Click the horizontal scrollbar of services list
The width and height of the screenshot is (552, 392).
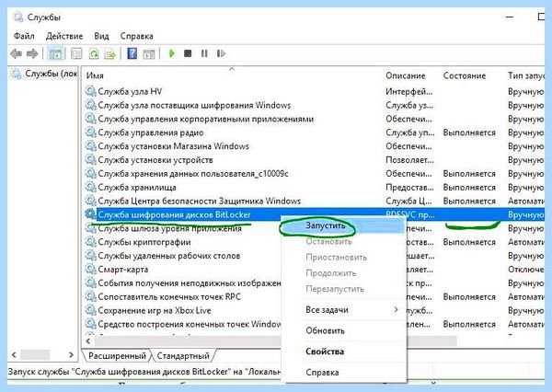click(276, 341)
